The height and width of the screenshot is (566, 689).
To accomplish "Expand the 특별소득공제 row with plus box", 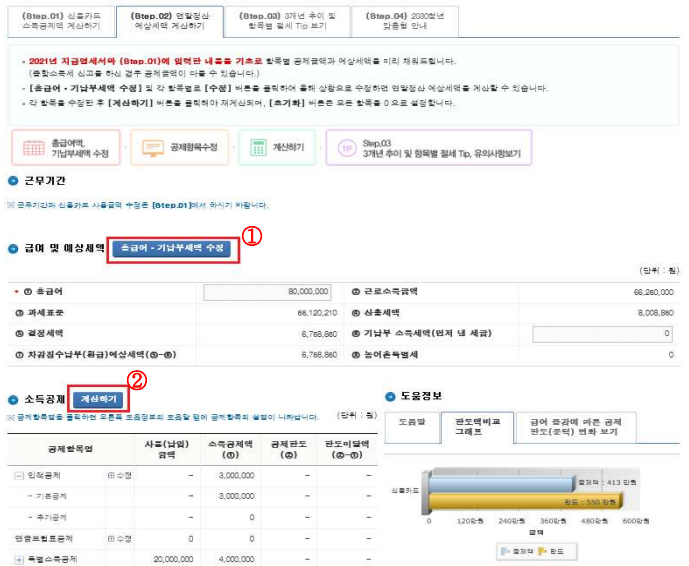I will 19,559.
